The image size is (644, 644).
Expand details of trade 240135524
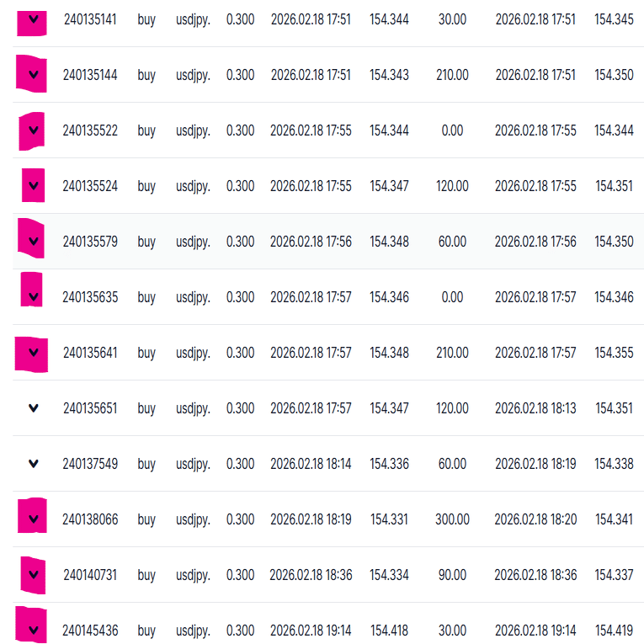coord(33,186)
